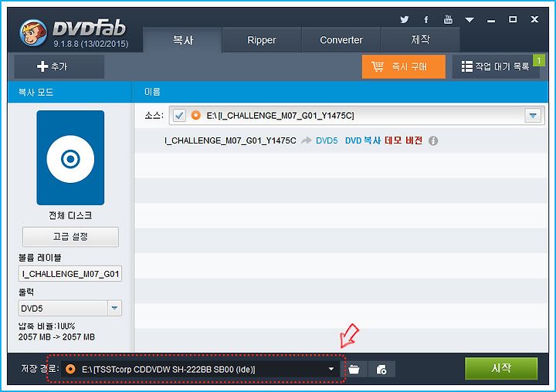Click the orange disc icon in source row

195,116
